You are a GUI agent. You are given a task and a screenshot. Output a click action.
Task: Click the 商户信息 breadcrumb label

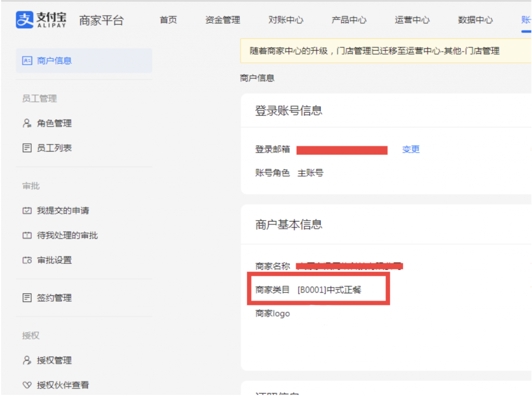click(x=257, y=78)
